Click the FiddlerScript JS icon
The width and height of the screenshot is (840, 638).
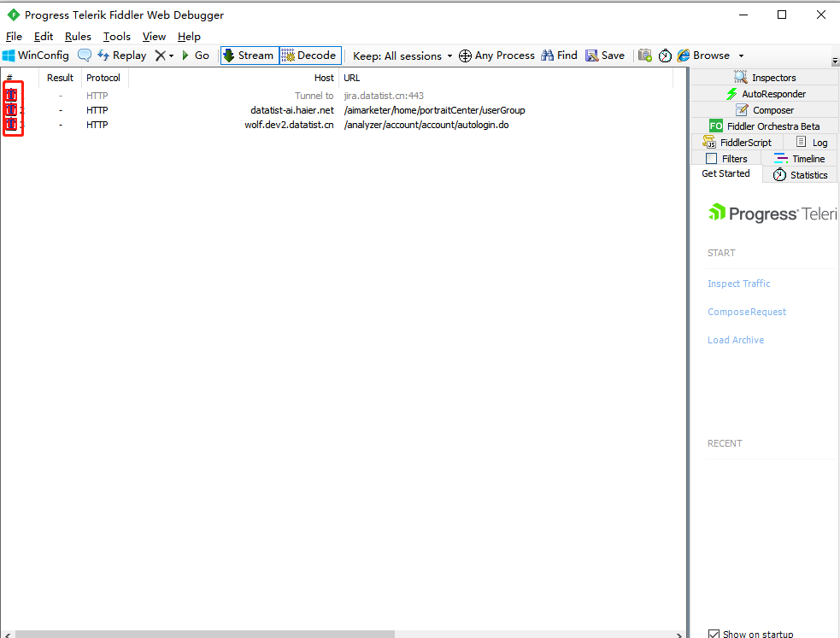(x=709, y=142)
